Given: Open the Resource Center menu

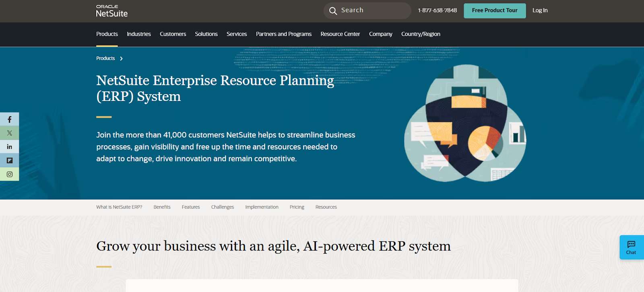Looking at the screenshot, I should point(340,34).
